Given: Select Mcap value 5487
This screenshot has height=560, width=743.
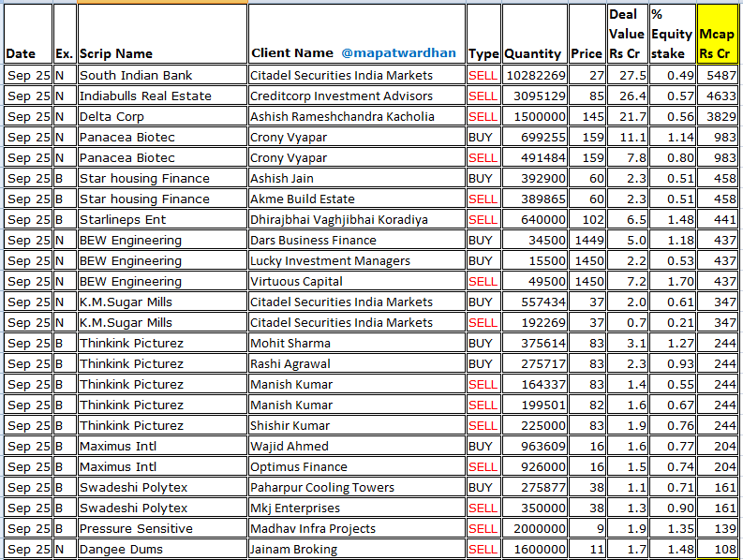Looking at the screenshot, I should (717, 75).
